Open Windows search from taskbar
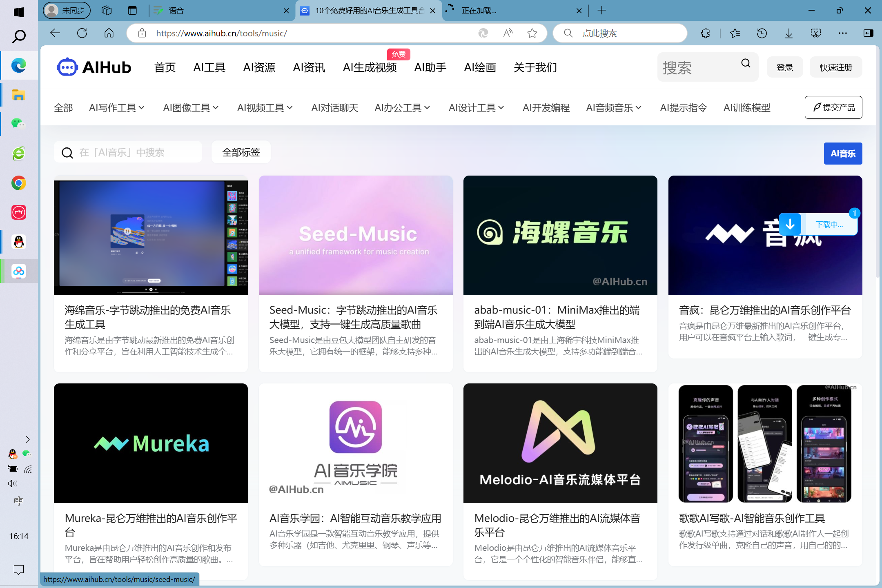882x588 pixels. (x=19, y=36)
